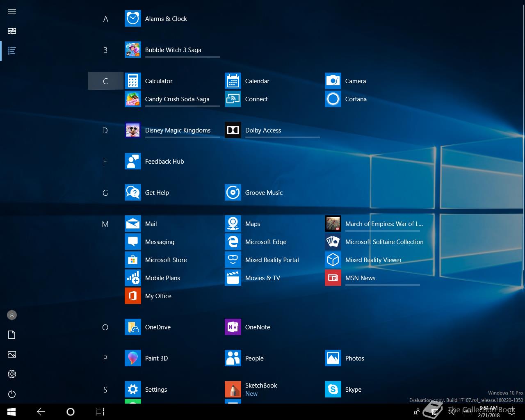Viewport: 525px width, 420px height.
Task: Select the letter D section header
Action: pos(105,130)
